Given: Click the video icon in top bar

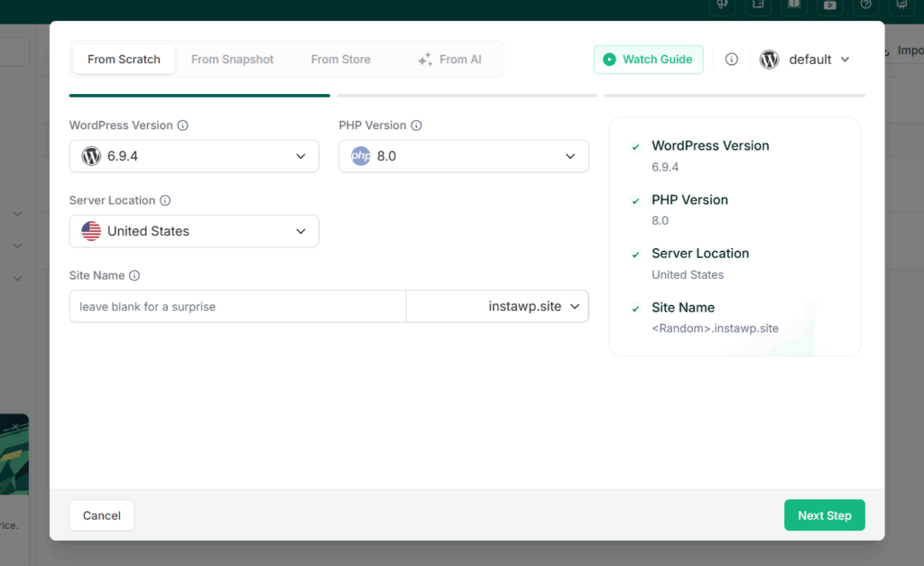Looking at the screenshot, I should [x=830, y=5].
